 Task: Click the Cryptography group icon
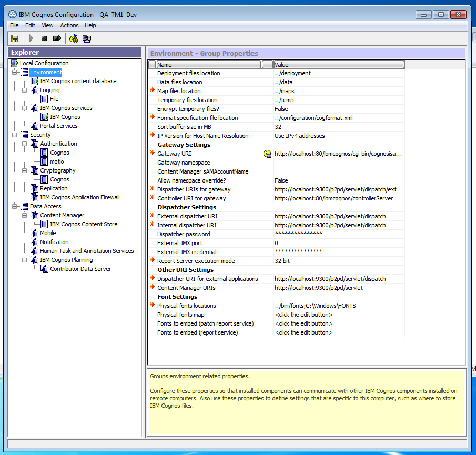coord(35,170)
